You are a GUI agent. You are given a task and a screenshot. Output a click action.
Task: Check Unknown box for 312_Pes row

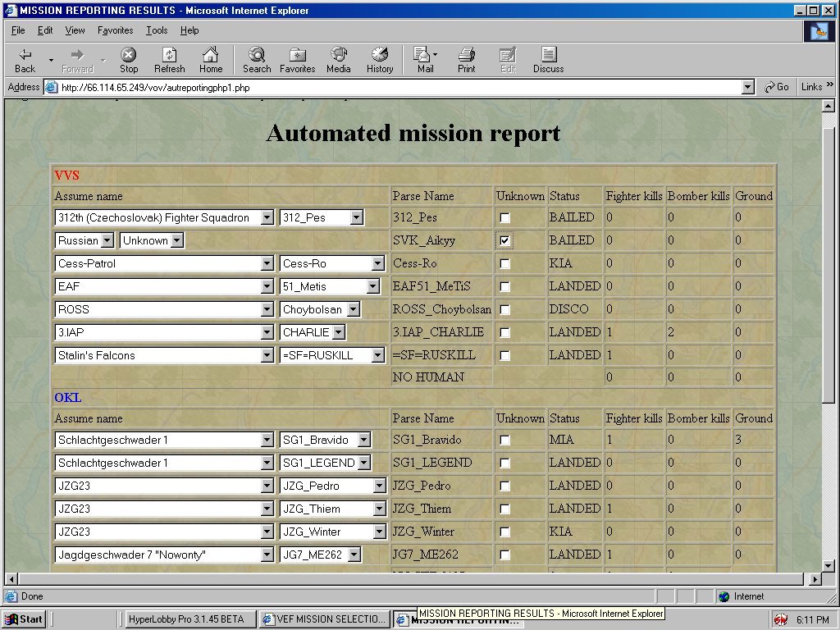505,218
